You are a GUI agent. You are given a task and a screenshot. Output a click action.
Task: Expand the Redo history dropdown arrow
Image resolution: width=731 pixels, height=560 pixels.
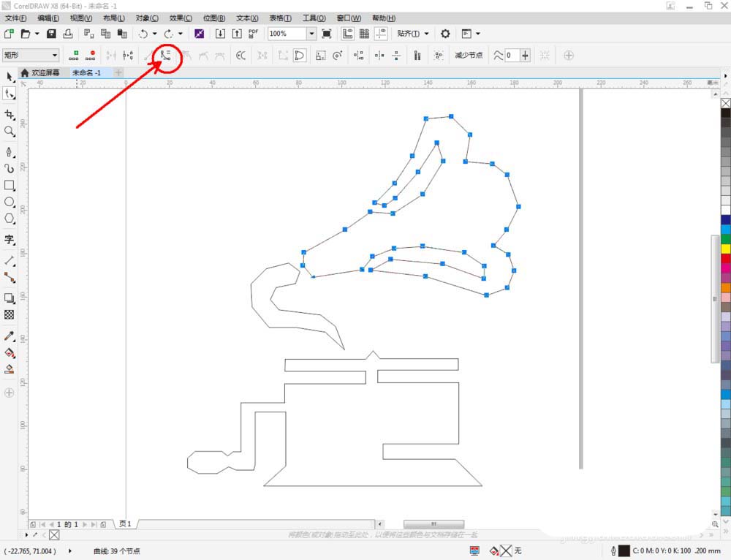[181, 34]
